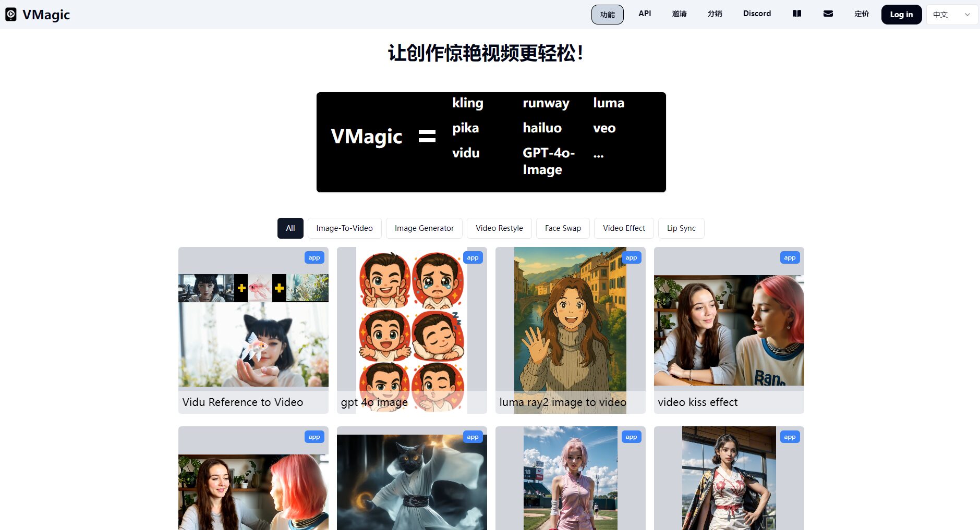980x530 pixels.
Task: Open the envelope mail icon
Action: tap(828, 14)
